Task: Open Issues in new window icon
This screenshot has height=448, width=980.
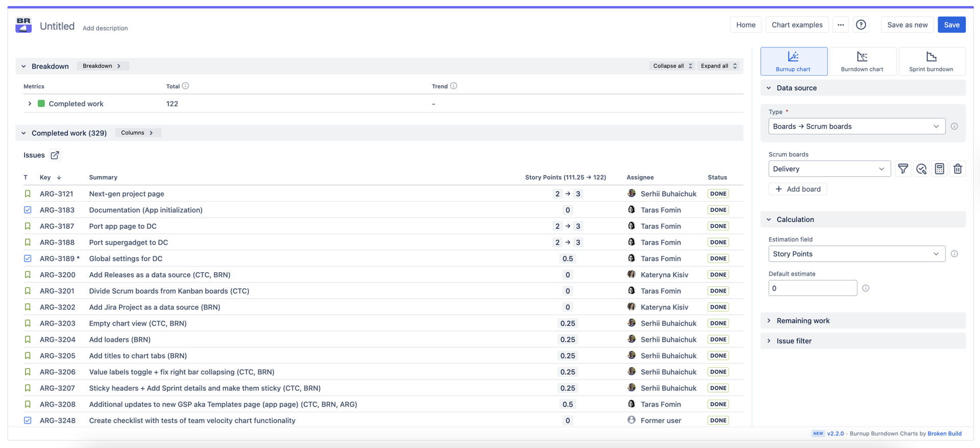Action: point(55,155)
